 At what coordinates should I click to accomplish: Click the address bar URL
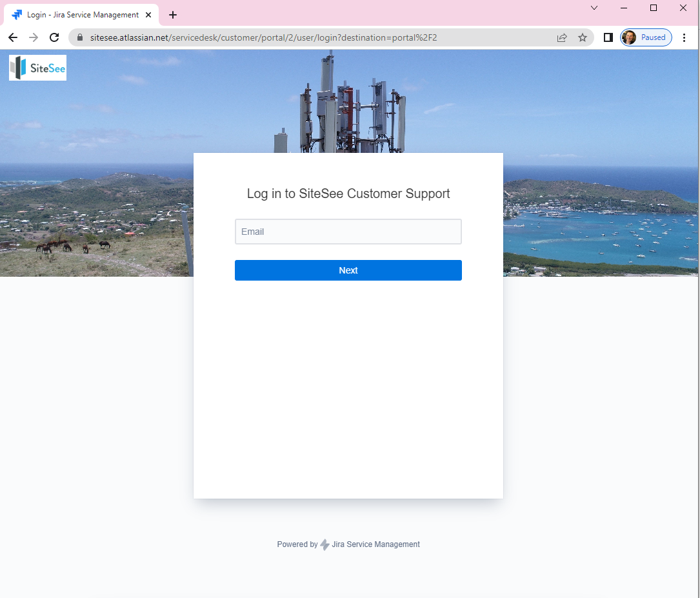[263, 37]
